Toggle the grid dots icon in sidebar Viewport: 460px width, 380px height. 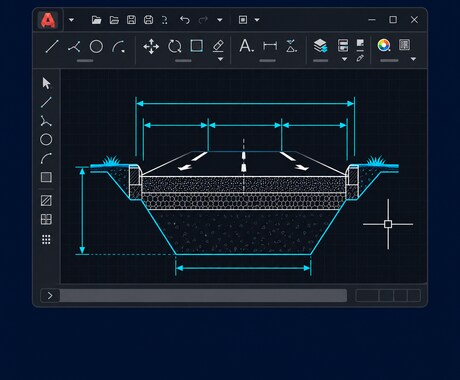coord(46,239)
